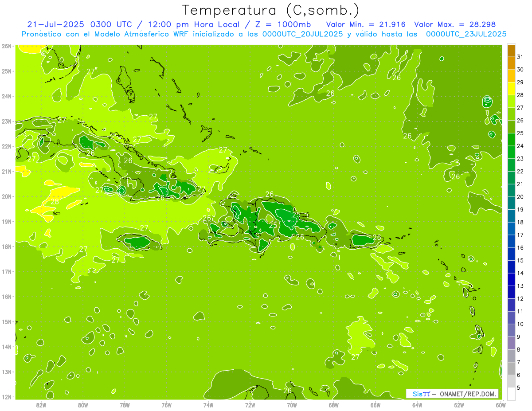Click the "80W" longitude axis label
Viewport: 532px width, 411px height.
click(x=83, y=405)
